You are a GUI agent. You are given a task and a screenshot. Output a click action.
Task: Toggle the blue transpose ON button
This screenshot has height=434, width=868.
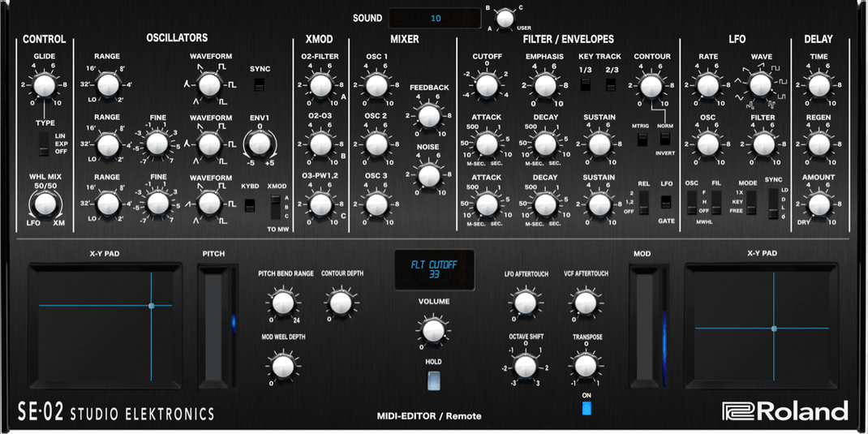pyautogui.click(x=587, y=408)
